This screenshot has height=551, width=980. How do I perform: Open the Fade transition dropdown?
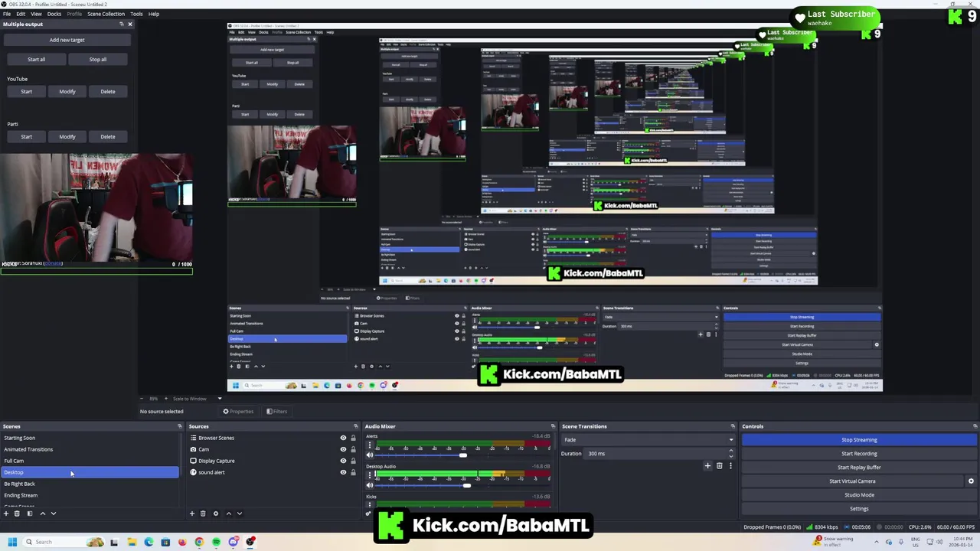coord(648,440)
